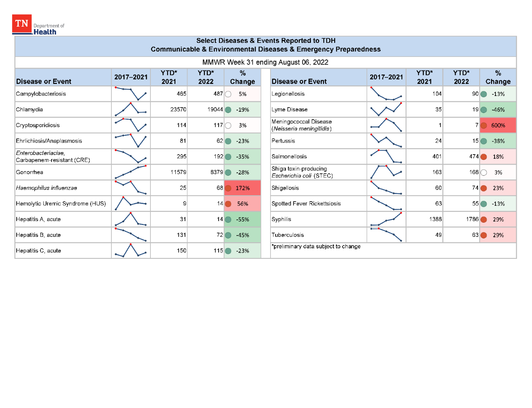Click the green status dot for Hepatitis A, acute

(228, 220)
